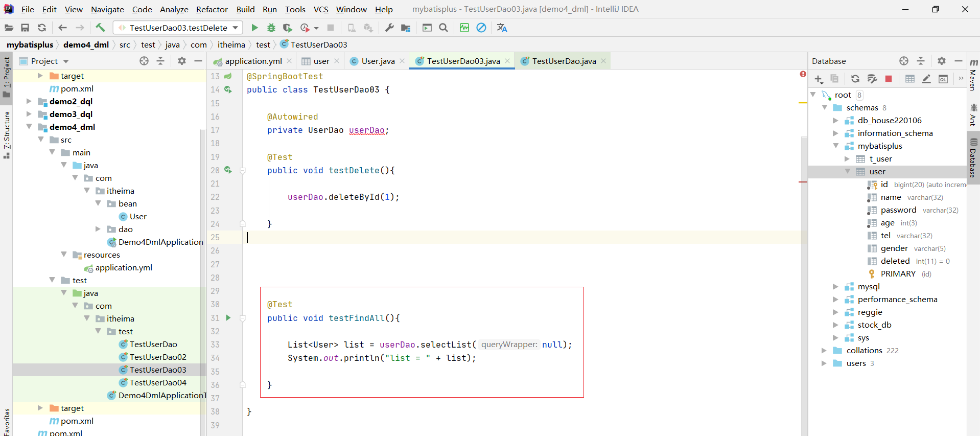Open the File menu

(28, 9)
